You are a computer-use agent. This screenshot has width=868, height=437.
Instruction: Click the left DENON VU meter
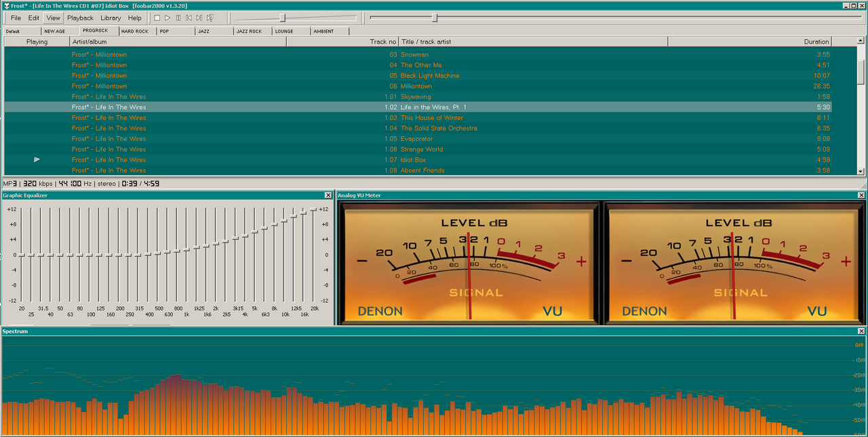click(469, 263)
